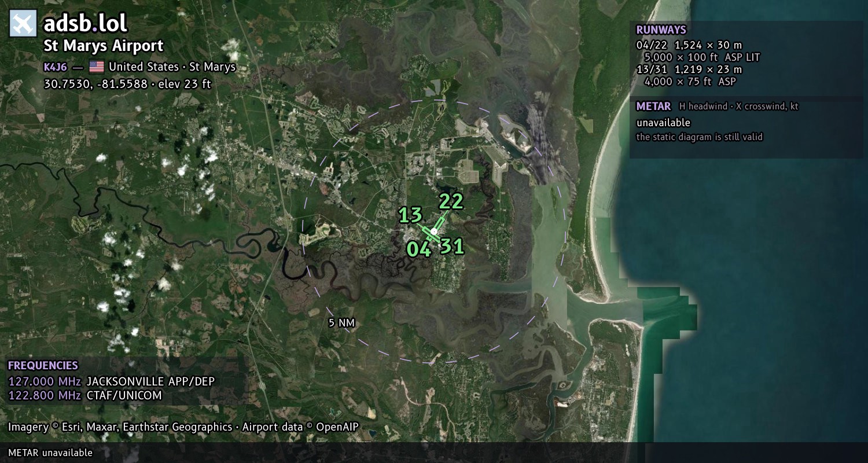This screenshot has width=868, height=463.
Task: Click the "5 NM" range ring label
Action: (341, 323)
